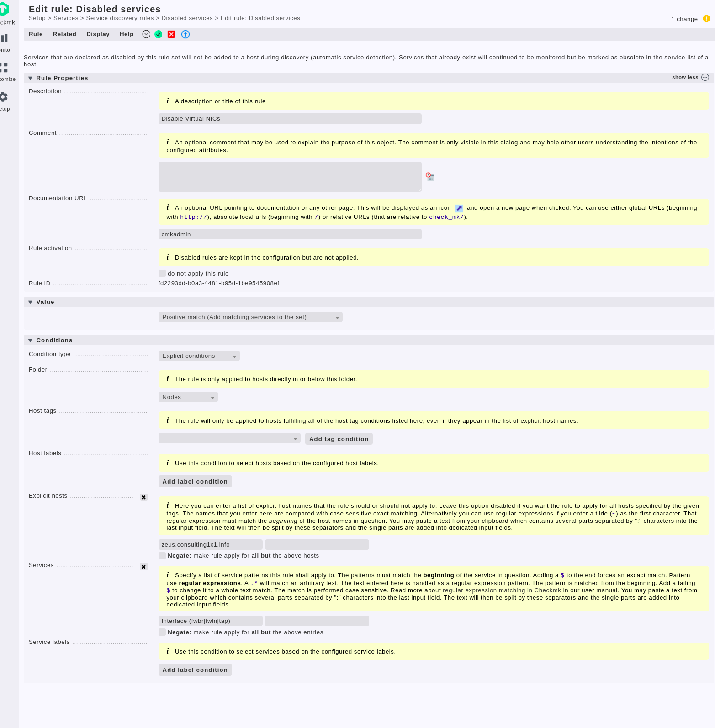The width and height of the screenshot is (715, 728).
Task: Click the red abort X icon
Action: (x=171, y=34)
